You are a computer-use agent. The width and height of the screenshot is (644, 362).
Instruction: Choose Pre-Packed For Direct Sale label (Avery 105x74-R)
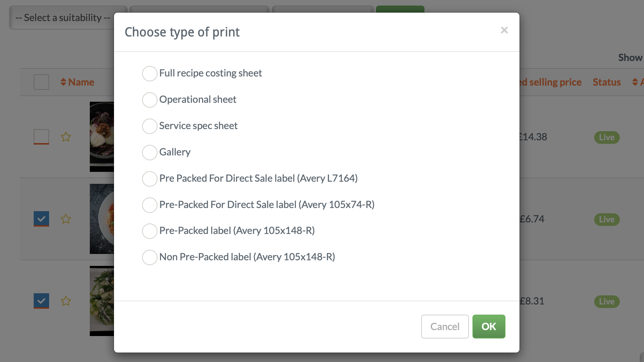[x=149, y=205]
